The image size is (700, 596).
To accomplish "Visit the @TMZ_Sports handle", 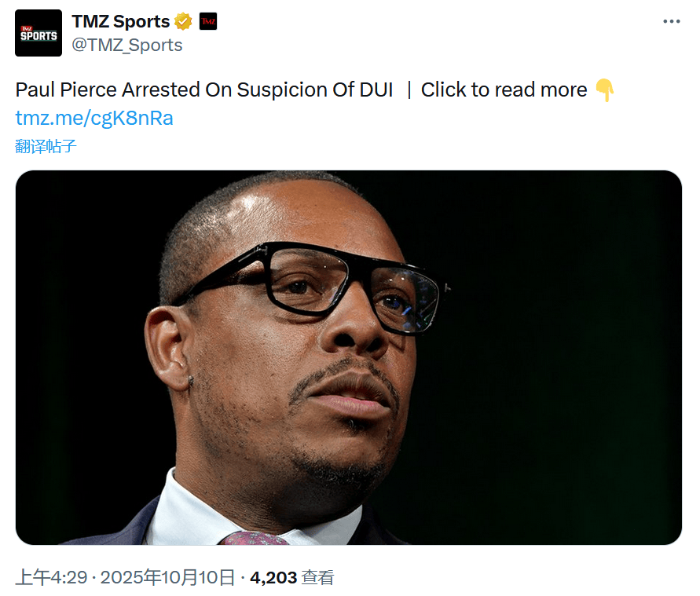I will click(127, 45).
